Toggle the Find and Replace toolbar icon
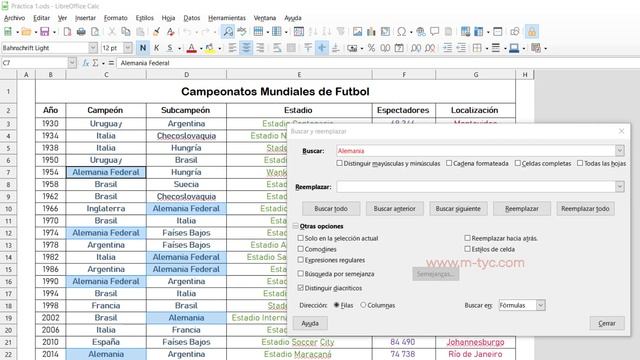This screenshot has height=360, width=640. 228,31
